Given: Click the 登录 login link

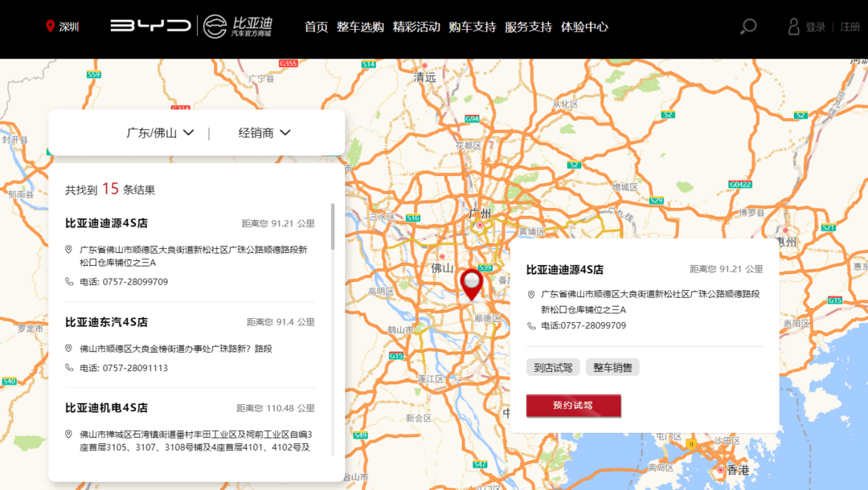Looking at the screenshot, I should (x=816, y=27).
